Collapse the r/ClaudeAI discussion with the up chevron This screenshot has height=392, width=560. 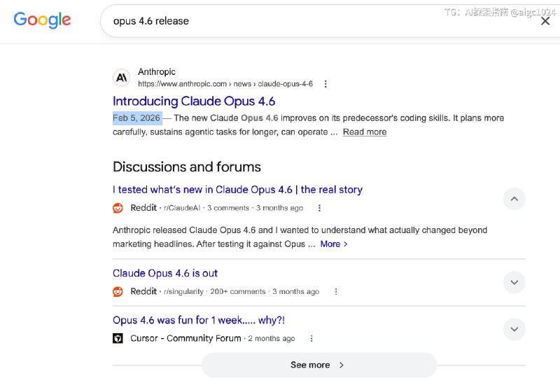[514, 199]
